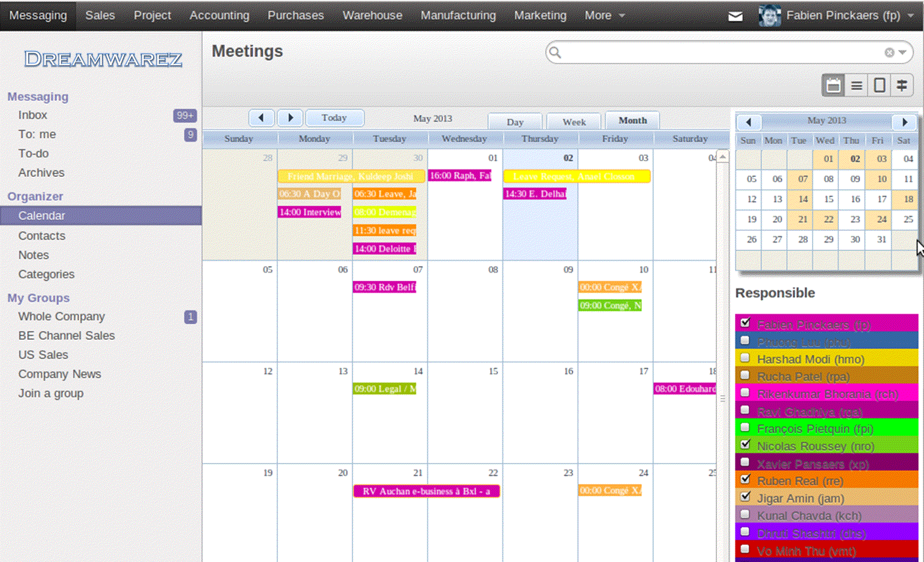Enable François Pietquin (fpi) checkbox
The image size is (924, 562).
point(745,427)
